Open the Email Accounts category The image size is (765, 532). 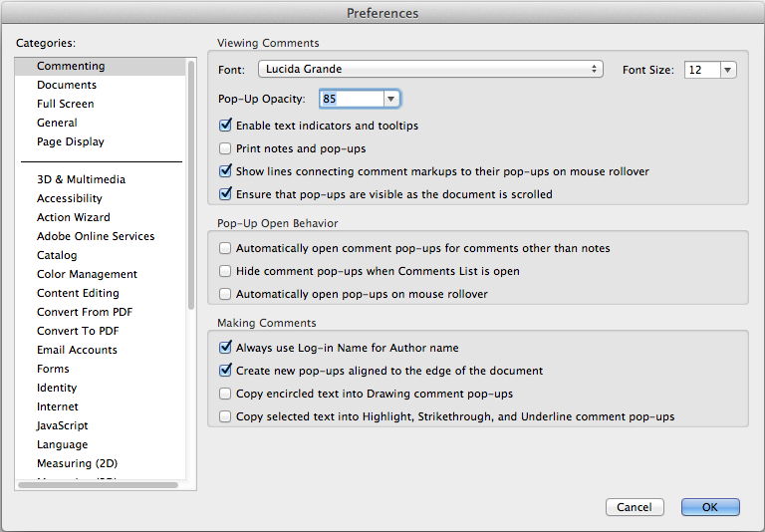77,350
